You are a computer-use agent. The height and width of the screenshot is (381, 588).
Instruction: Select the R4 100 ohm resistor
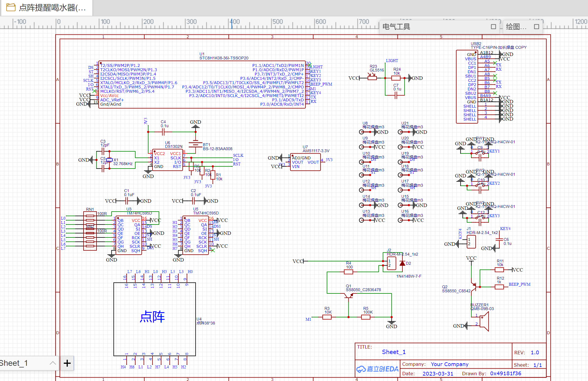click(x=348, y=272)
